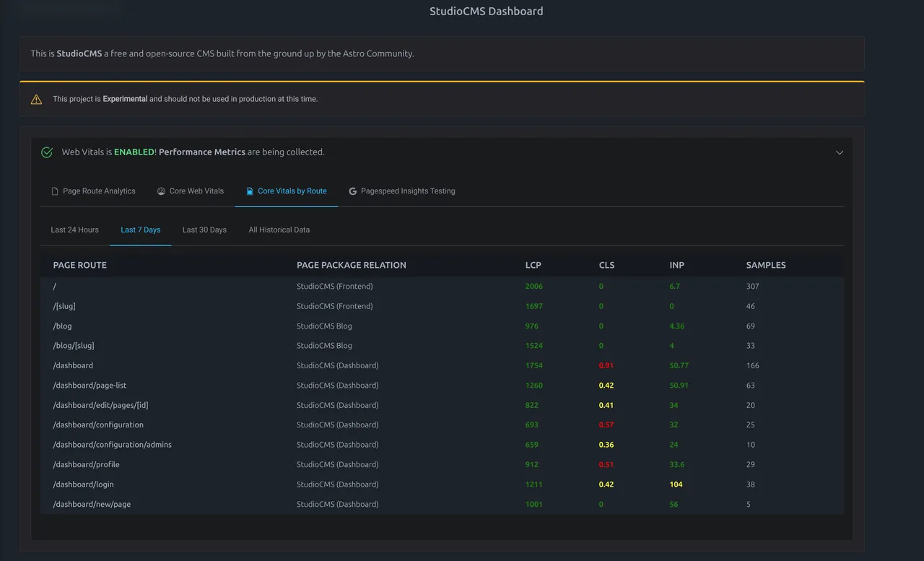The image size is (924, 561).
Task: Click LCP value 2006
Action: (x=534, y=287)
